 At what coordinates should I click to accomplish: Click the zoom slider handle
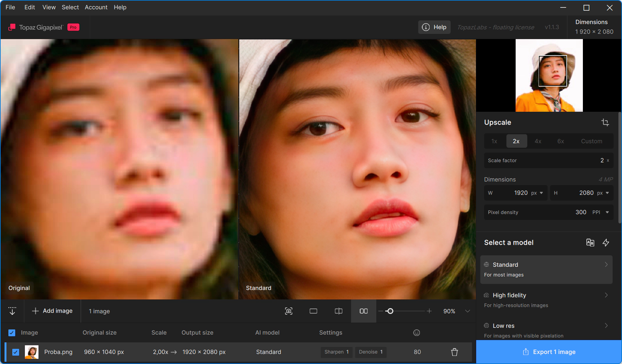coord(390,311)
